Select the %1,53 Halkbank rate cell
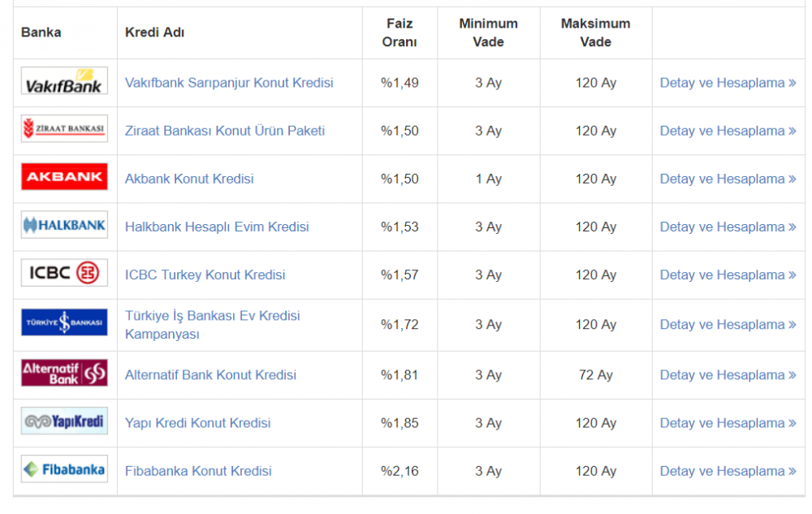 400,227
